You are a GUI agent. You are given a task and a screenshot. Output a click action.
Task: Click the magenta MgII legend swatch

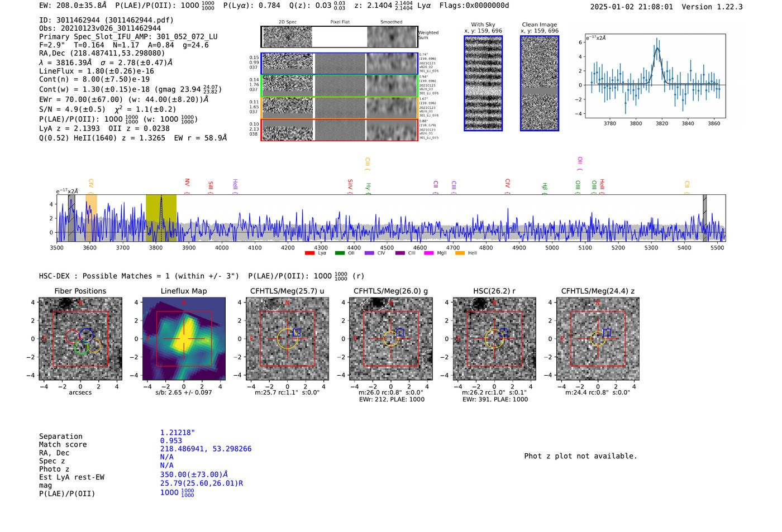[x=429, y=253]
